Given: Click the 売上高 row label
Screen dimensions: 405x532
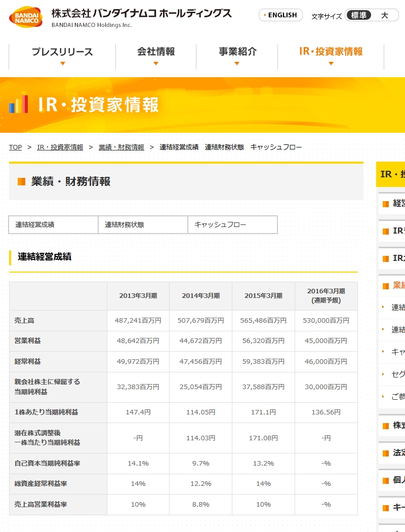Looking at the screenshot, I should (24, 321).
